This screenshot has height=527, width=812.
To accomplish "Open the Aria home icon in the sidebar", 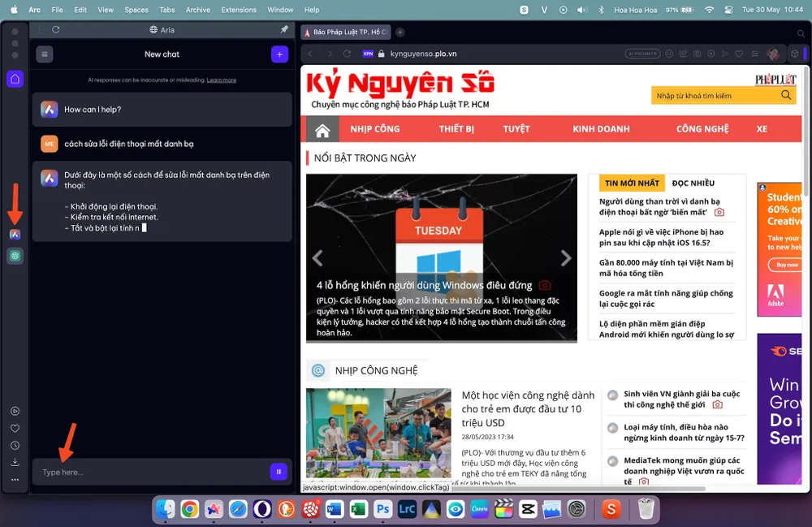I will pyautogui.click(x=15, y=79).
